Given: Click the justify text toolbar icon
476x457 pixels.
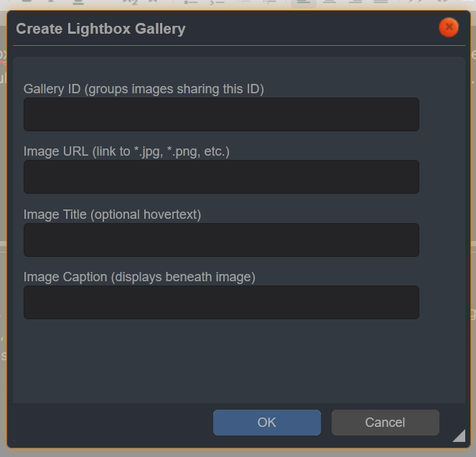Looking at the screenshot, I should 381,2.
